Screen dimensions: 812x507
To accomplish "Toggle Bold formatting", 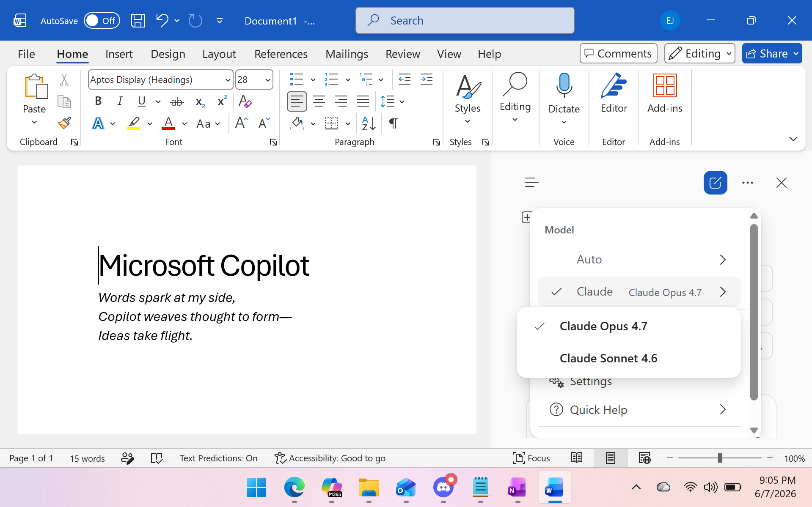I will click(x=98, y=101).
